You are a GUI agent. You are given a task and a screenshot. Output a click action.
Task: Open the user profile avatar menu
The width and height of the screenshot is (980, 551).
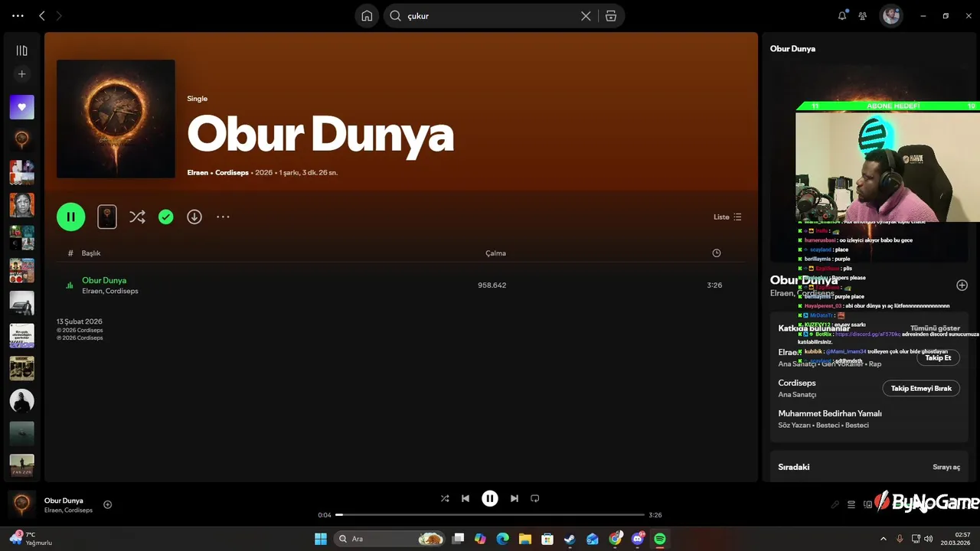pyautogui.click(x=891, y=15)
